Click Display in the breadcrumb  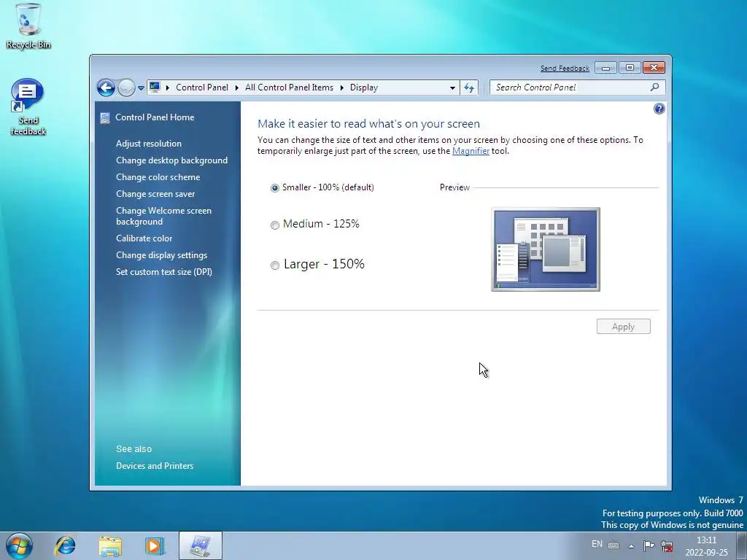[x=364, y=87]
